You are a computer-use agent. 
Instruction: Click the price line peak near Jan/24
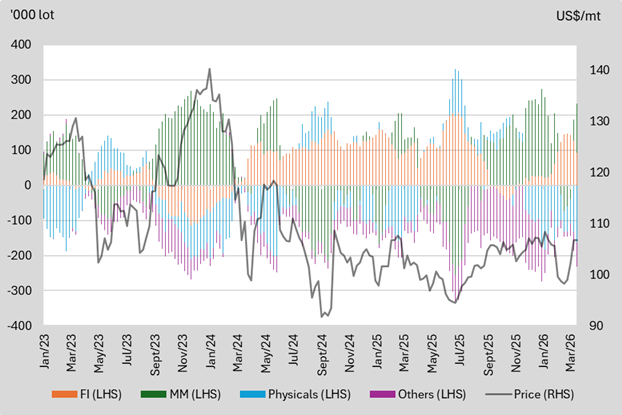209,69
